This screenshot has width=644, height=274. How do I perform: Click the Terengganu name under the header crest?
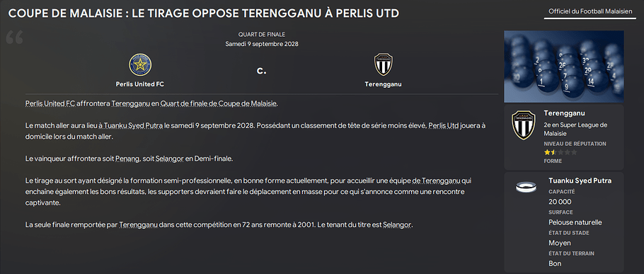click(x=383, y=84)
